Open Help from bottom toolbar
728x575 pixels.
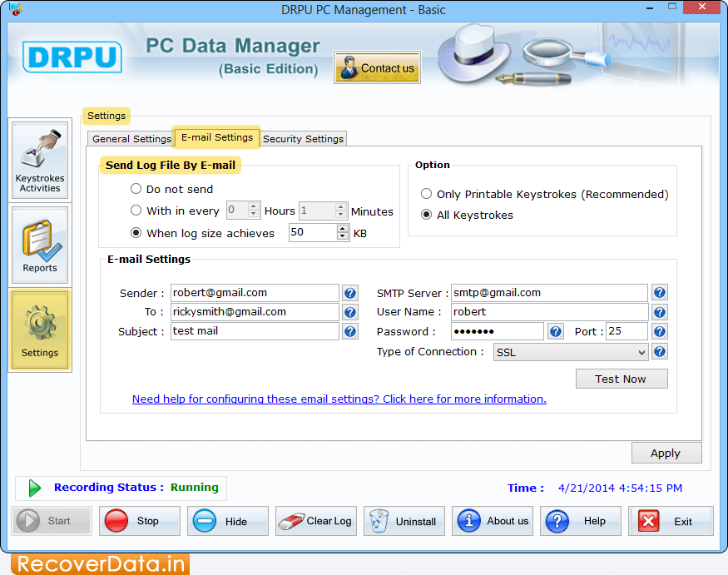pos(581,521)
